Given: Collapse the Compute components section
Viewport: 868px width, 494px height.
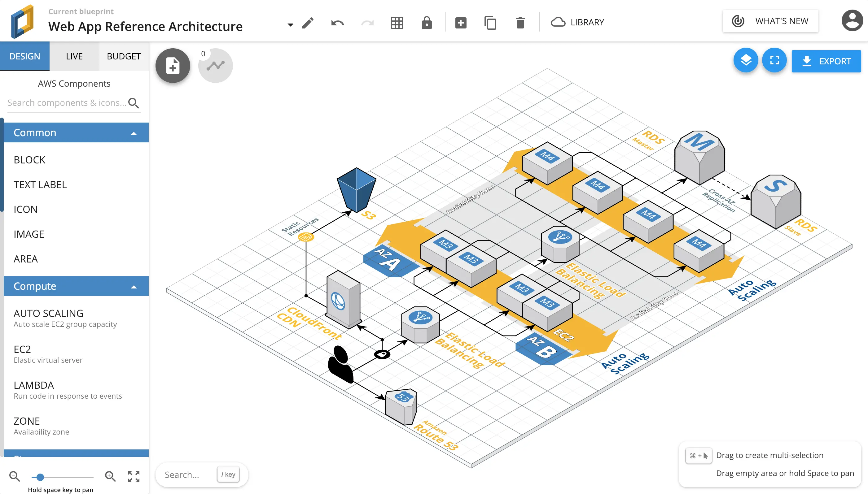Looking at the screenshot, I should 134,287.
